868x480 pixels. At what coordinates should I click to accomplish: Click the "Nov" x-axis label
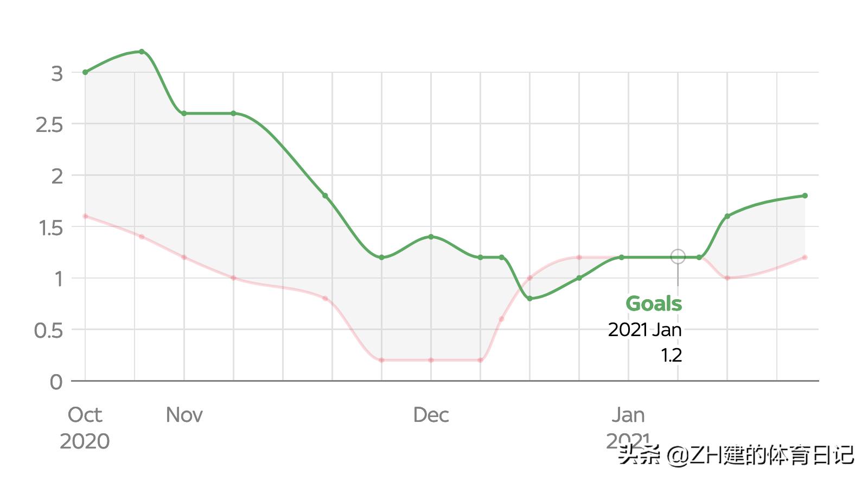click(x=184, y=415)
